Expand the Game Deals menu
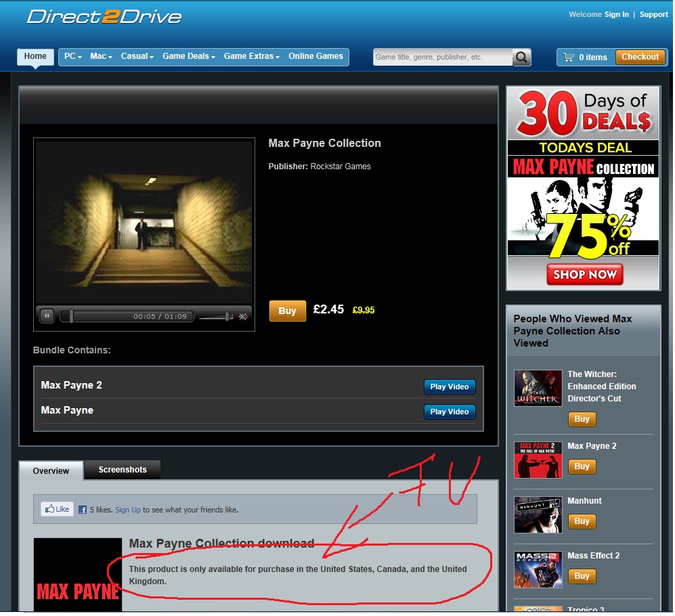Image resolution: width=675 pixels, height=616 pixels. coord(188,56)
